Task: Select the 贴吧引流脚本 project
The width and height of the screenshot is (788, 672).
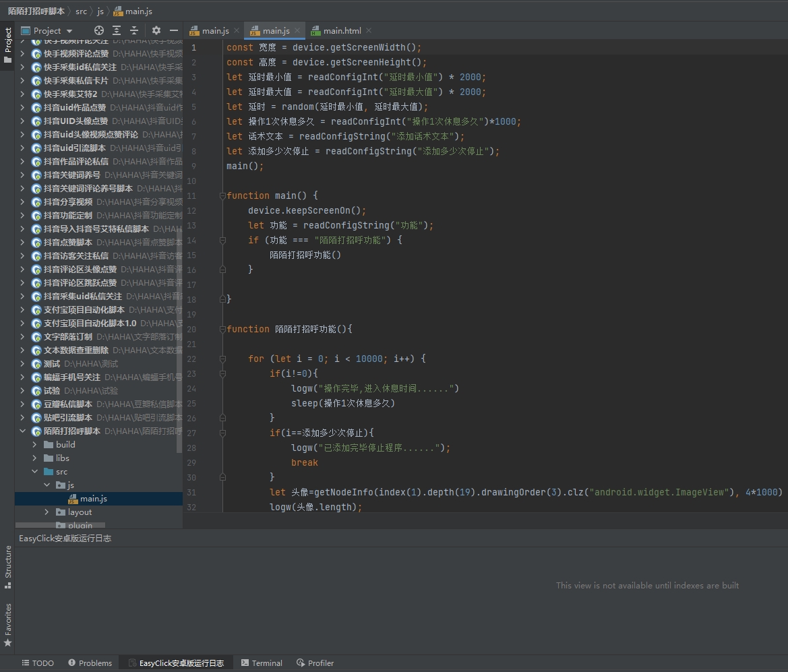Action: point(98,417)
